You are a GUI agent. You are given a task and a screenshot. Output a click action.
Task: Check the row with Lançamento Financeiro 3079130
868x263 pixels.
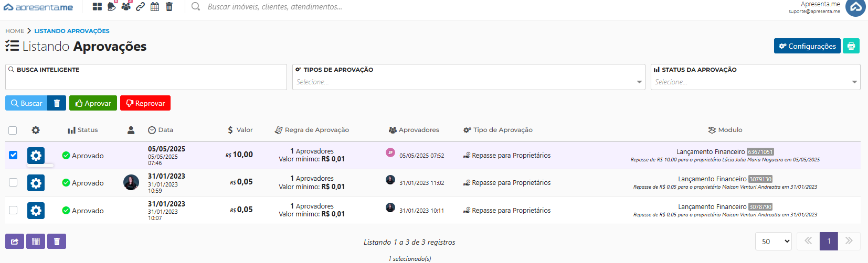click(x=13, y=182)
